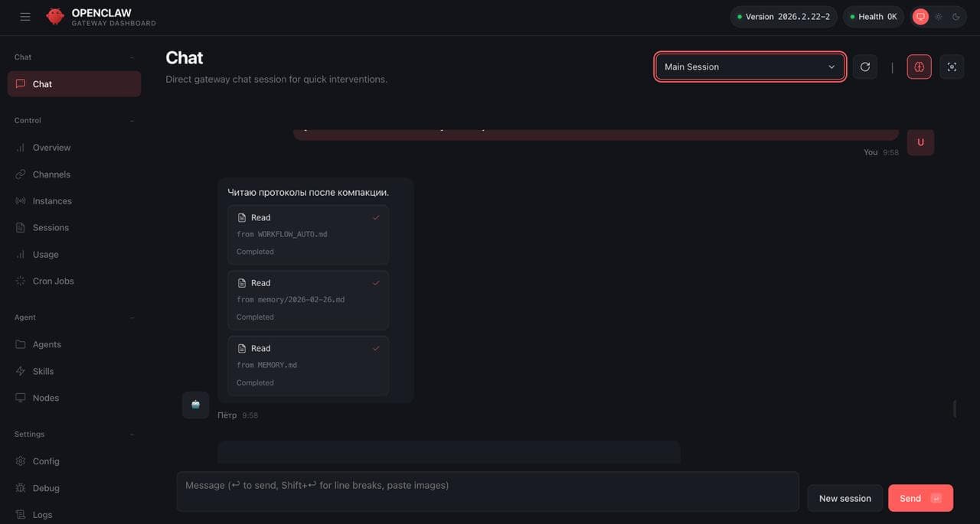Navigate to the Sessions page
The height and width of the screenshot is (524, 980).
51,227
